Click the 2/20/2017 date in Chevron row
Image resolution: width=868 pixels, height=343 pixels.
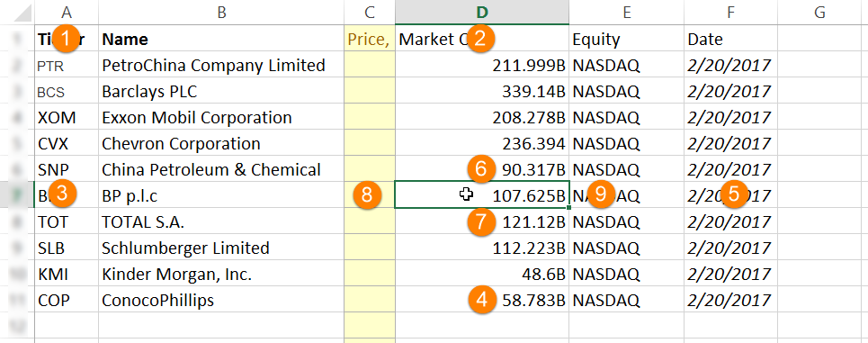[x=730, y=143]
